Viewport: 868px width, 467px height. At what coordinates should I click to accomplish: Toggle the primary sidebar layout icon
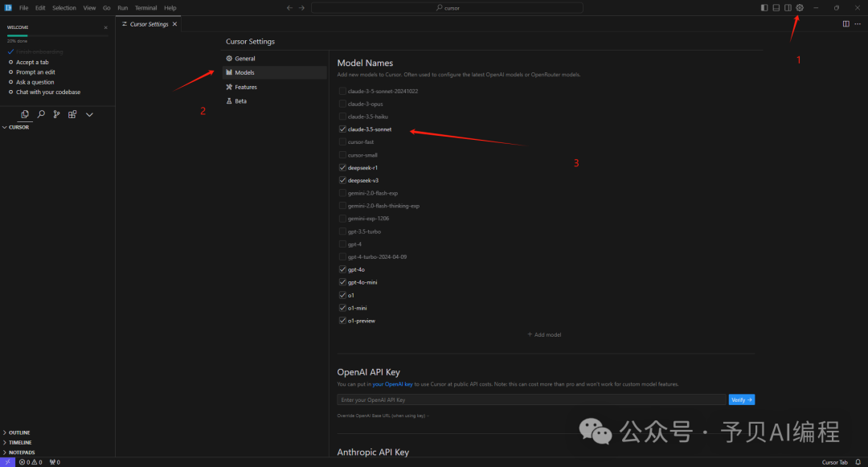pyautogui.click(x=764, y=8)
